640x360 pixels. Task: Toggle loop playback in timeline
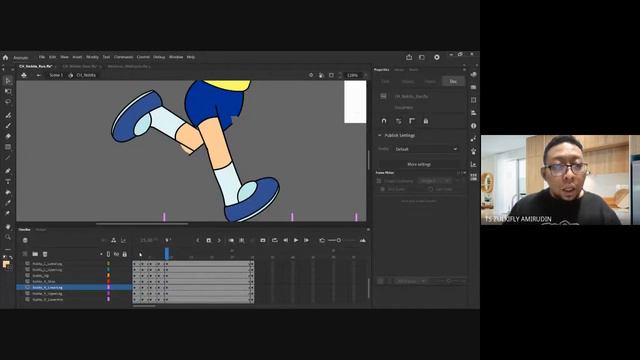[275, 240]
